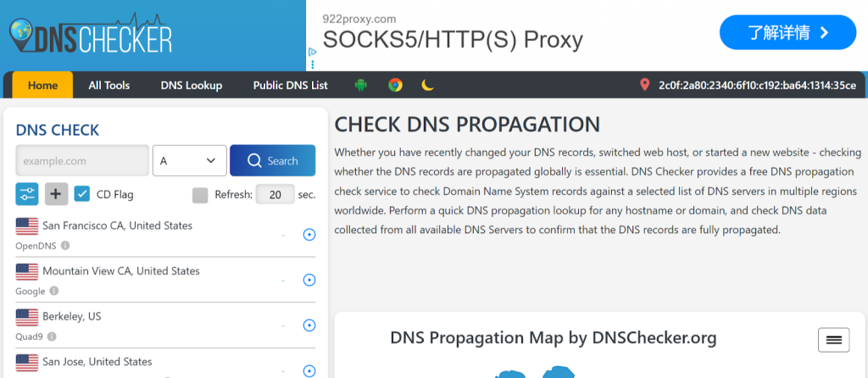This screenshot has width=868, height=378.
Task: Open the All Tools menu
Action: (109, 86)
